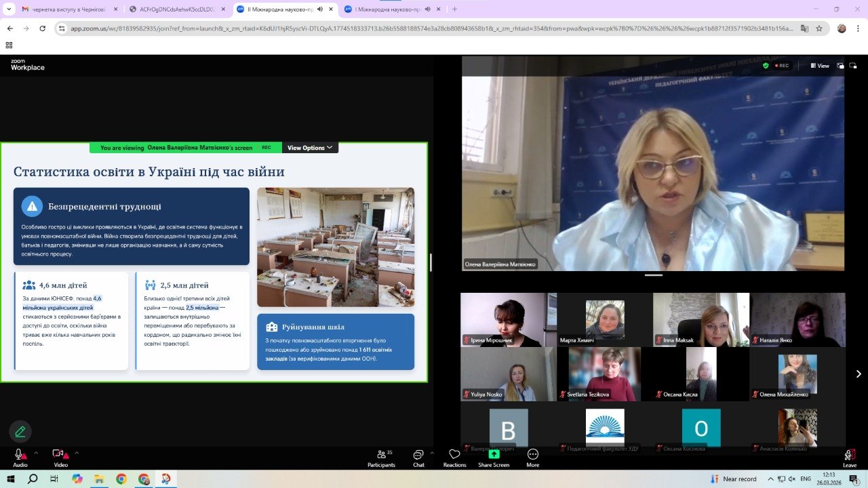Expand video settings caret next to Video

[x=77, y=452]
